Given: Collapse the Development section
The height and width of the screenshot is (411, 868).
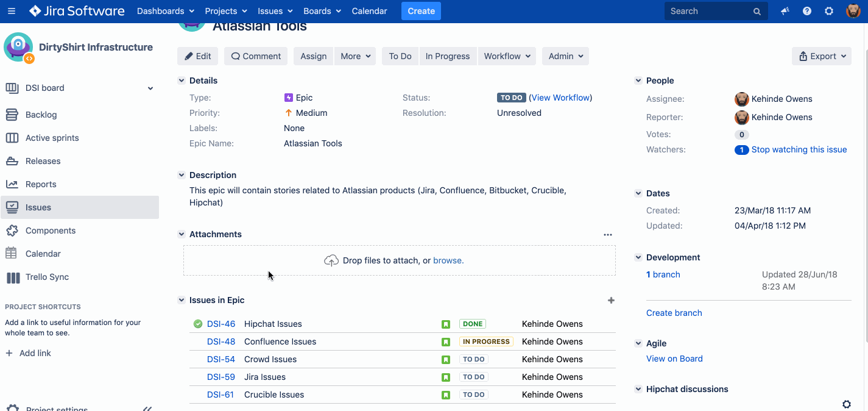Looking at the screenshot, I should [x=638, y=257].
